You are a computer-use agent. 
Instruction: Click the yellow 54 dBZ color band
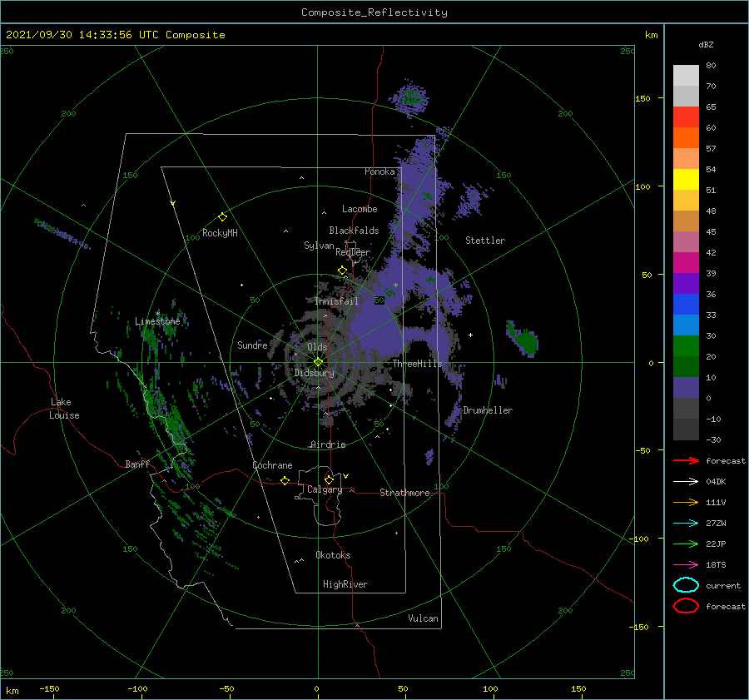tap(686, 180)
